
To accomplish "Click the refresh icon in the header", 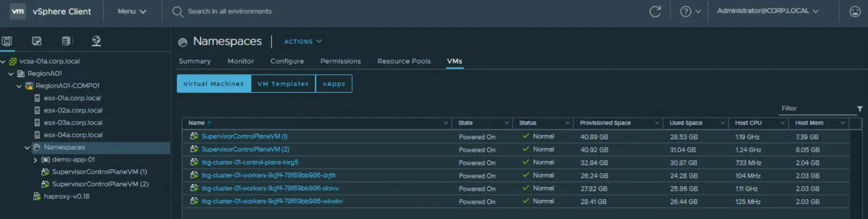I will click(x=655, y=11).
